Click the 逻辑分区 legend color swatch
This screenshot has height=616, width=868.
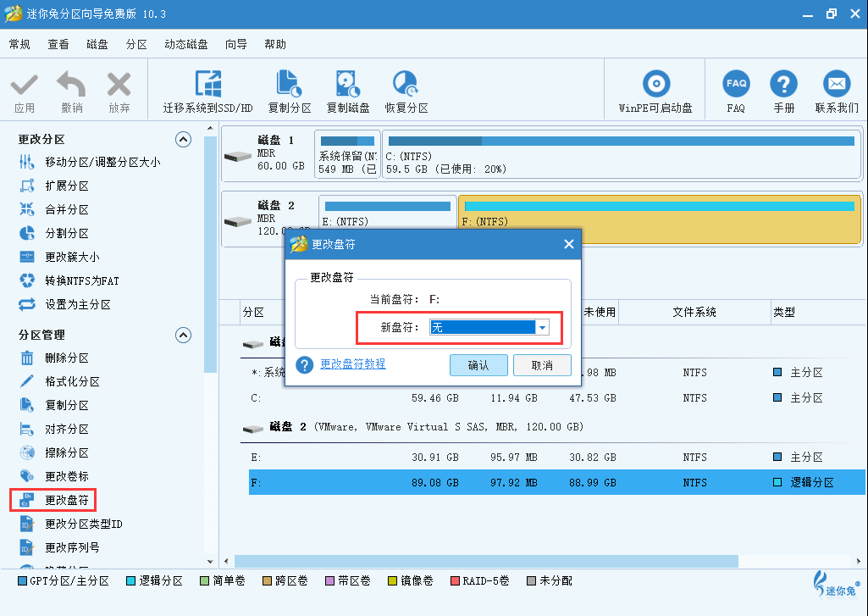tap(130, 581)
